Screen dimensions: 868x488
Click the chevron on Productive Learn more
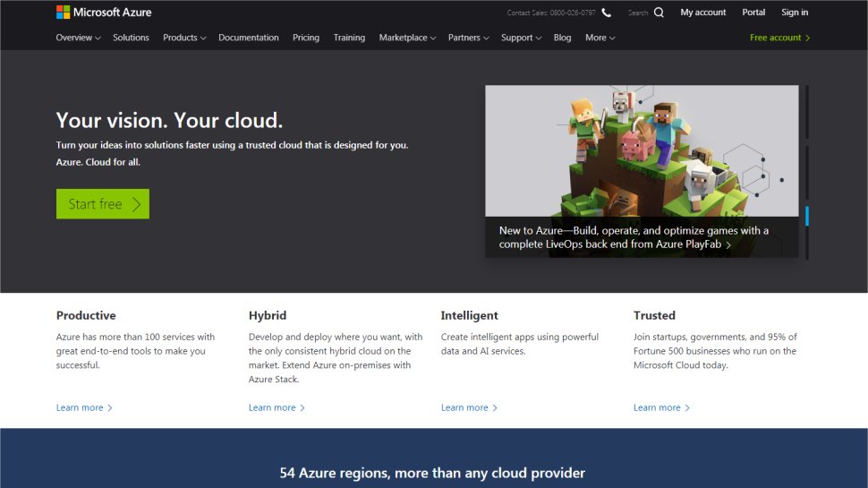[x=110, y=408]
